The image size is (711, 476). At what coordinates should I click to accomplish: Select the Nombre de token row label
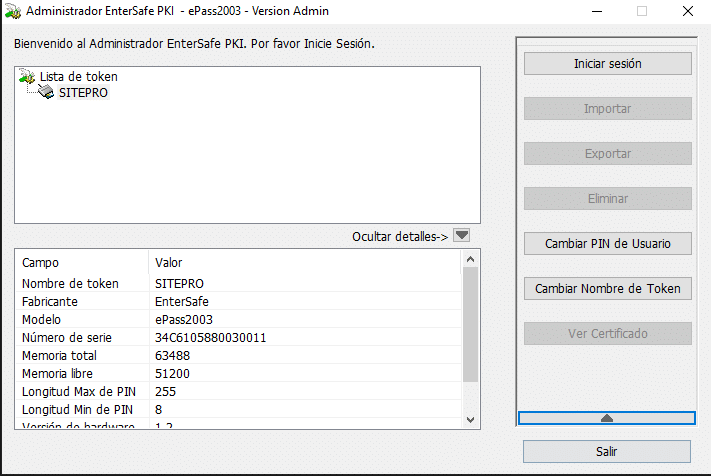(70, 283)
